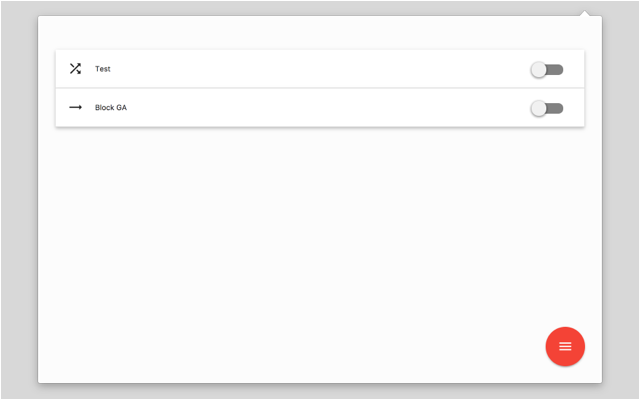Select the Test rule name
The image size is (640, 400).
click(x=102, y=69)
